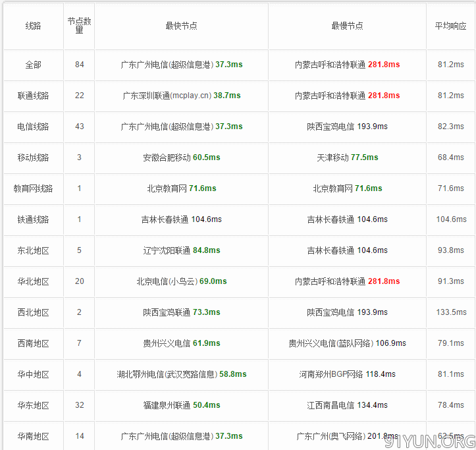Click node count 22 in 联通线路 row
The image size is (476, 450).
tap(79, 96)
